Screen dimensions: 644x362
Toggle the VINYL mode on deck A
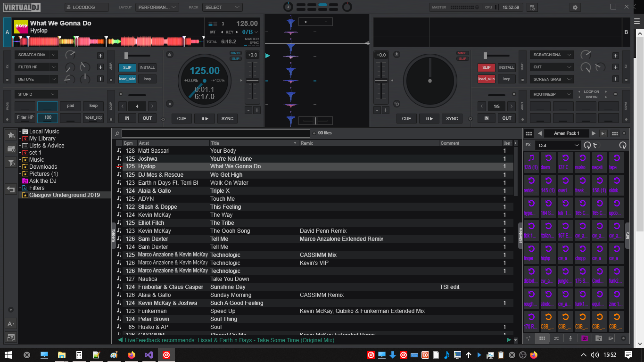[x=236, y=53]
